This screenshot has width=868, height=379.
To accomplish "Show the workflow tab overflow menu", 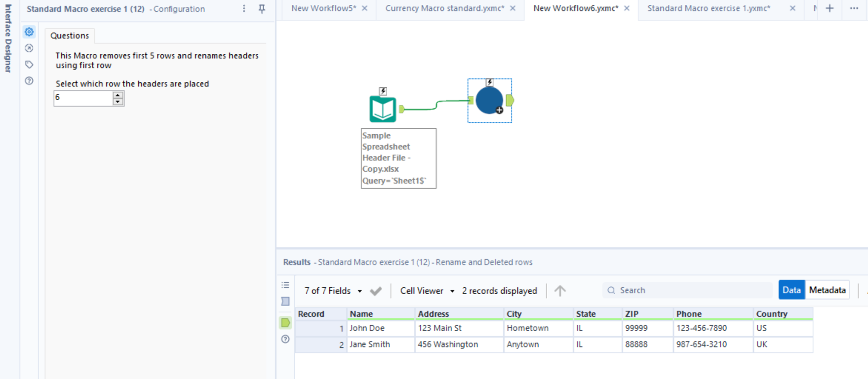I will pyautogui.click(x=854, y=8).
